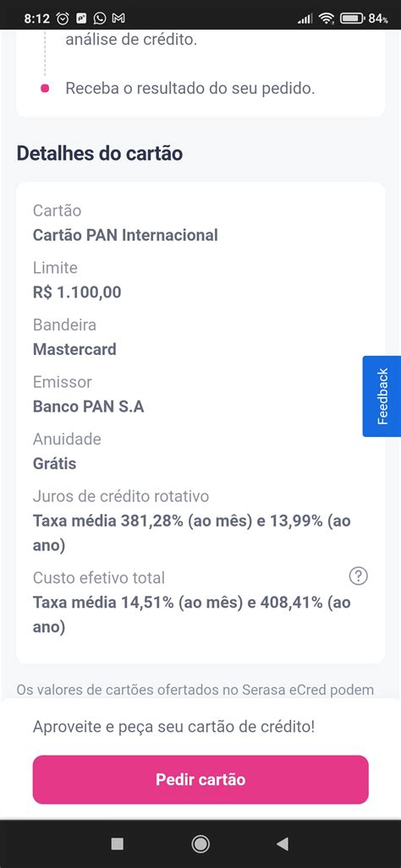Select the Cartão PAN Internacional text
The height and width of the screenshot is (868, 401).
[125, 235]
